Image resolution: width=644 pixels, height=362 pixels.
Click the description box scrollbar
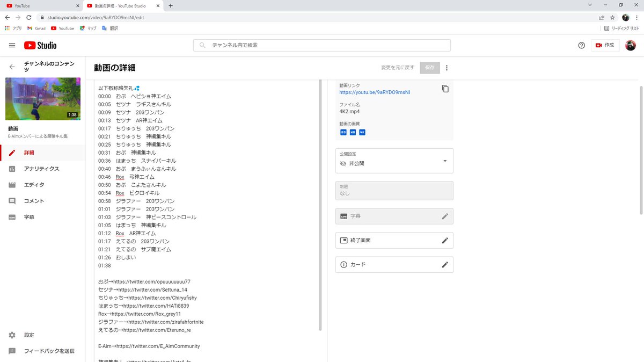tap(320, 204)
